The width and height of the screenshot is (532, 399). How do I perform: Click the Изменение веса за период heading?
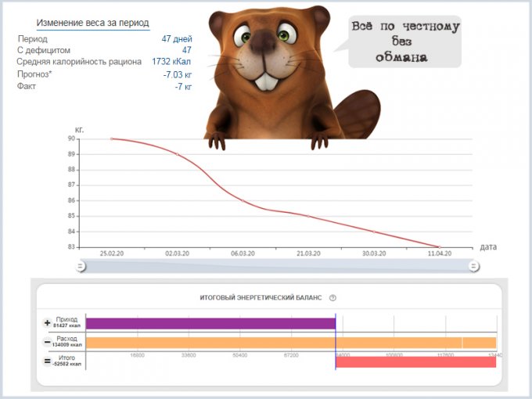pos(92,23)
